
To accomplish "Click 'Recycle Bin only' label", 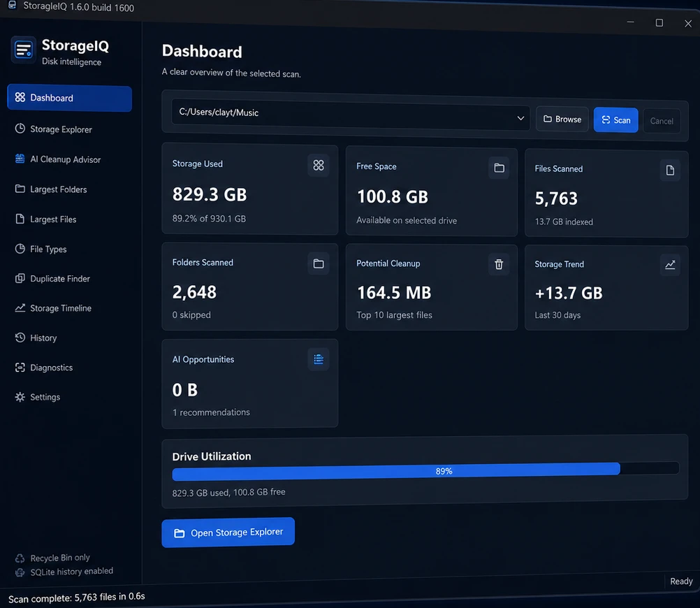I will (x=60, y=558).
